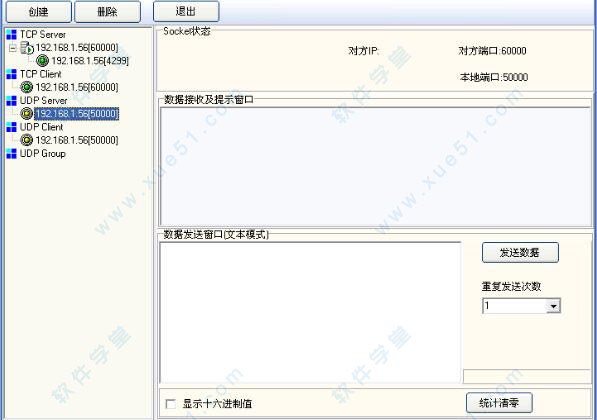Select 192.168.1.56[50000] under UDP Client
This screenshot has height=420, width=597.
pos(77,140)
